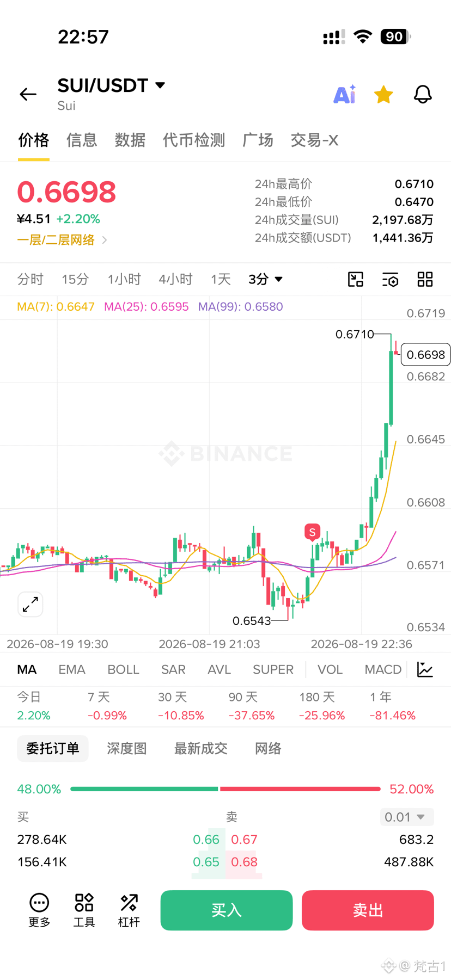Select the 网络 tab

[268, 749]
